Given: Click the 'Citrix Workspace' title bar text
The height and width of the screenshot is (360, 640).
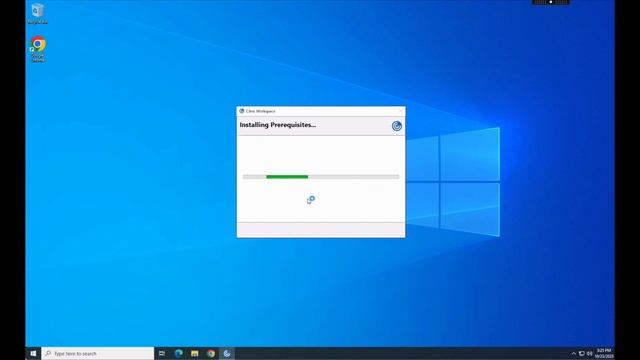Looking at the screenshot, I should pos(260,111).
